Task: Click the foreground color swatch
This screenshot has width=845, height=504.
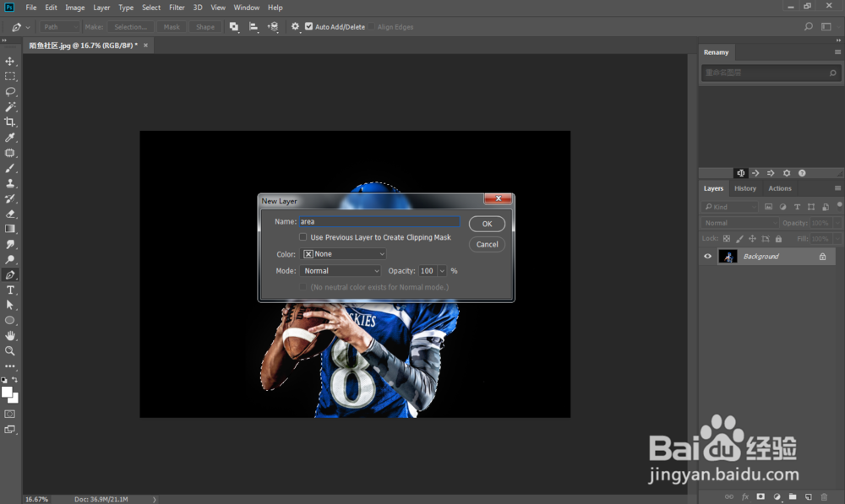Action: tap(7, 393)
